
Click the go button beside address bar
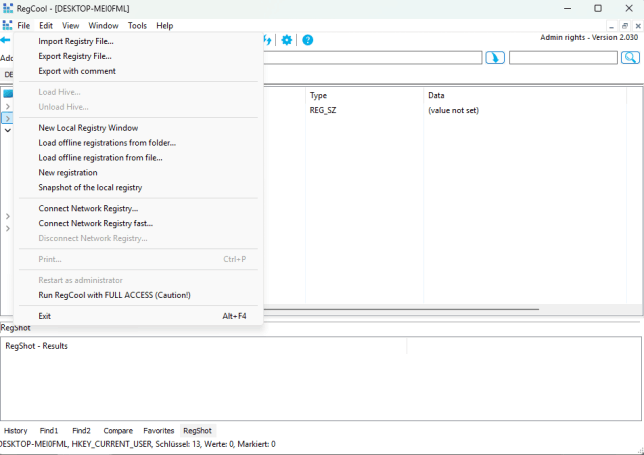tap(495, 58)
